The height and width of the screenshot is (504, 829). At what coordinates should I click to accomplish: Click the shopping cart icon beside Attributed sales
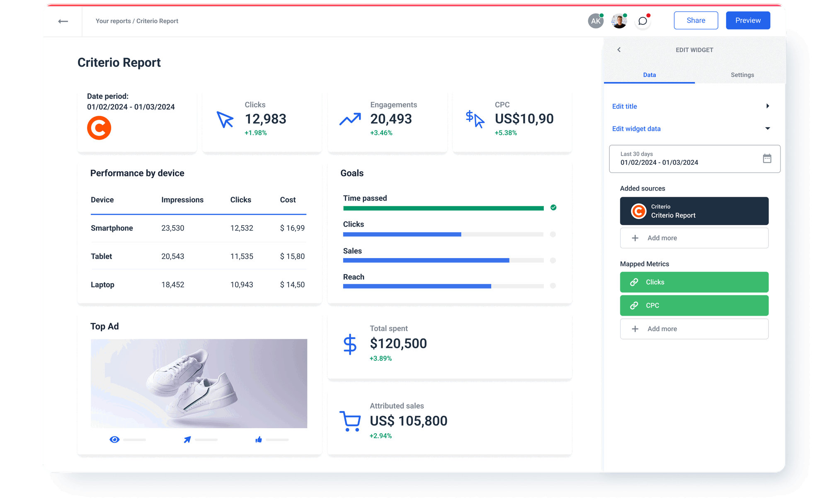tap(351, 420)
